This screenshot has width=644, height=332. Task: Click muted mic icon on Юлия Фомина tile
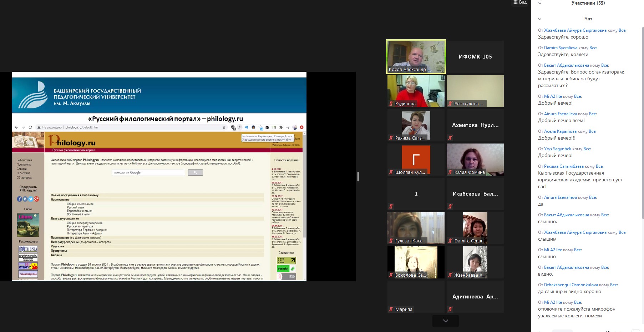pyautogui.click(x=451, y=172)
